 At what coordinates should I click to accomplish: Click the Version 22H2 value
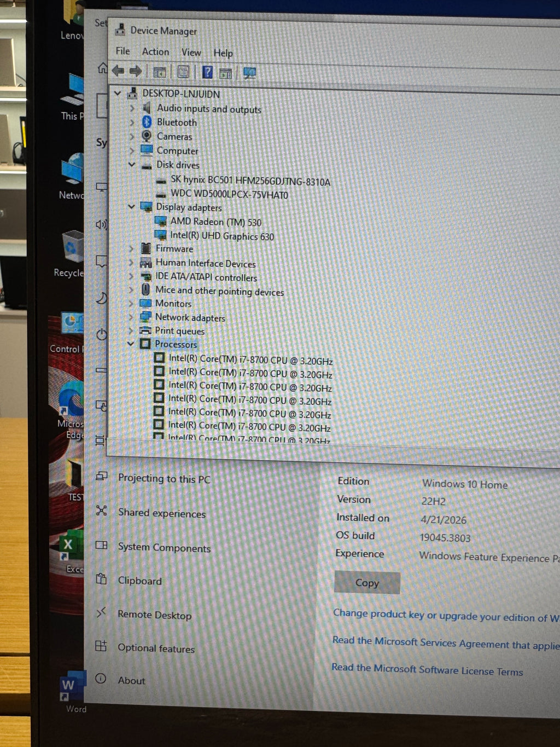click(434, 501)
